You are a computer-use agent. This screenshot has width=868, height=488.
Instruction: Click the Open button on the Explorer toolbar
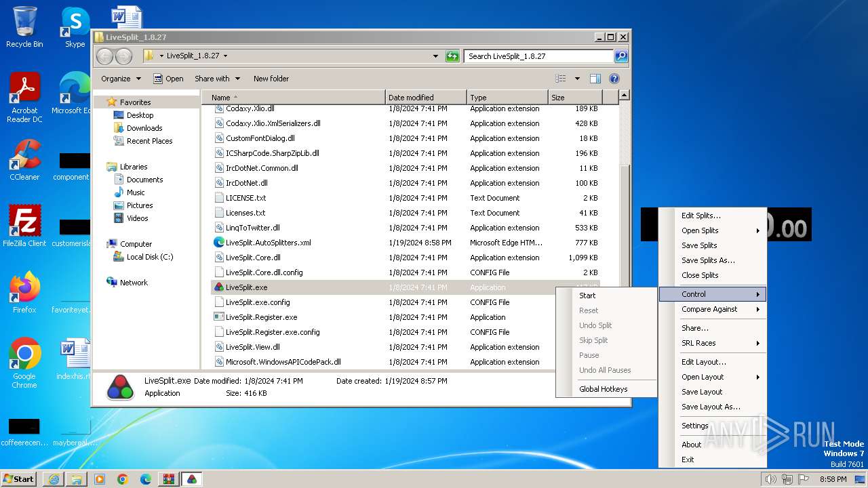(x=168, y=79)
